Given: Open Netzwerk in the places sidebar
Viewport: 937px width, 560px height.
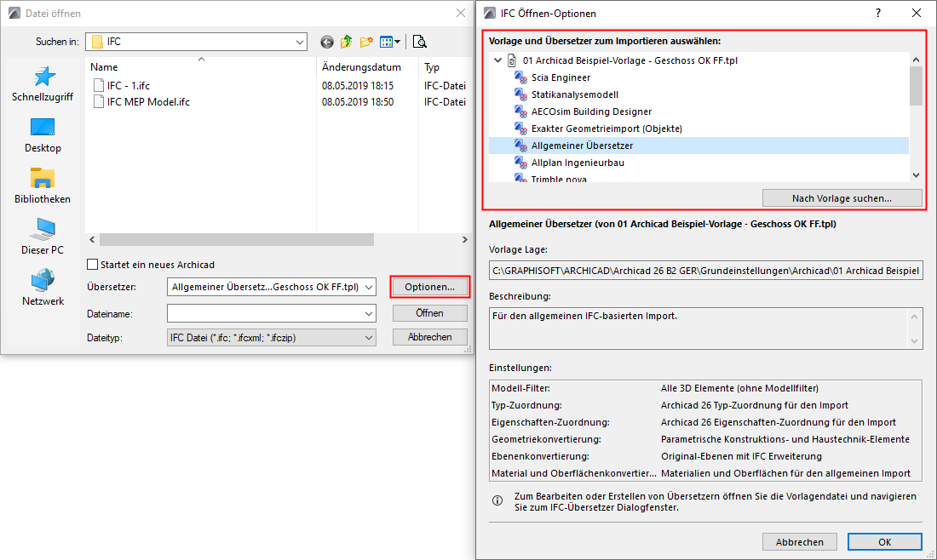Looking at the screenshot, I should pyautogui.click(x=43, y=289).
